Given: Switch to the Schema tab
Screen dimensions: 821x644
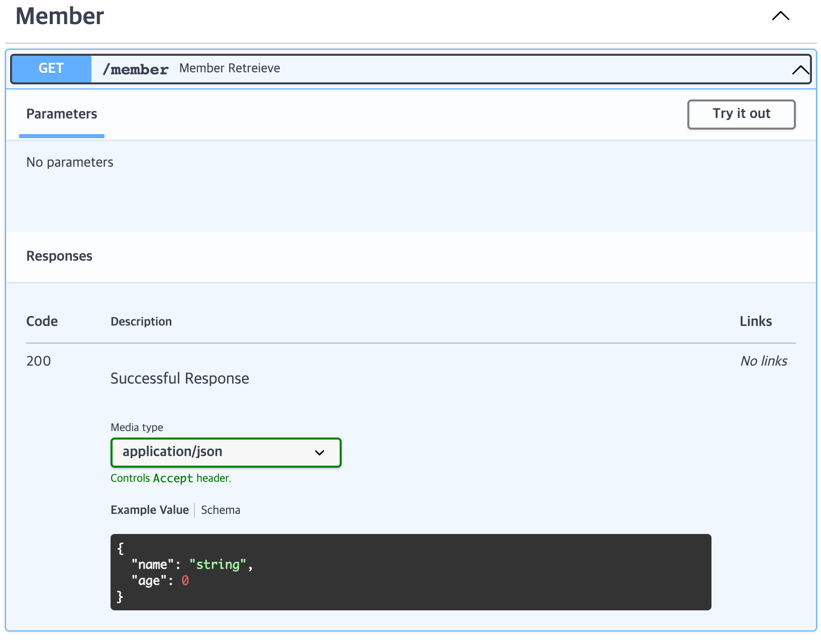Looking at the screenshot, I should [x=221, y=510].
